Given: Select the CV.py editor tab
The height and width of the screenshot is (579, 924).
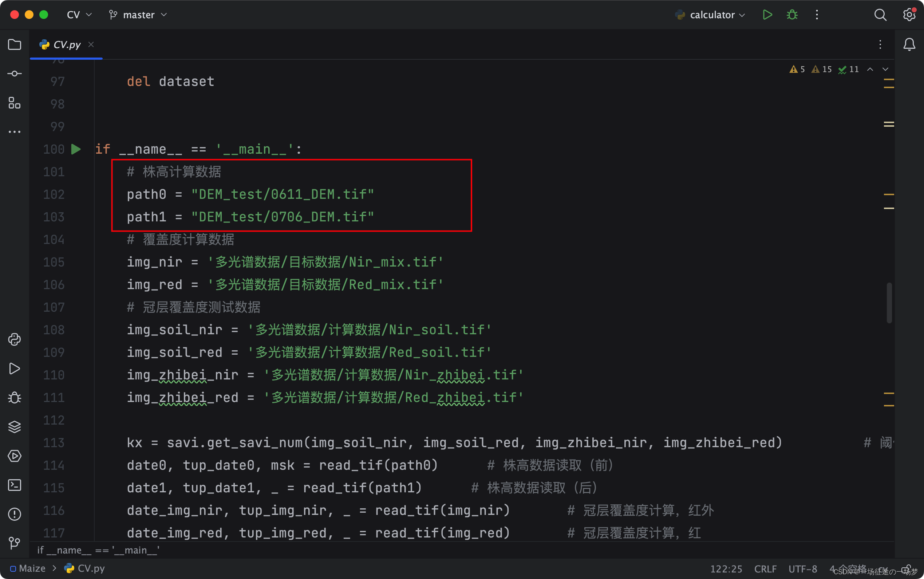Looking at the screenshot, I should coord(66,45).
